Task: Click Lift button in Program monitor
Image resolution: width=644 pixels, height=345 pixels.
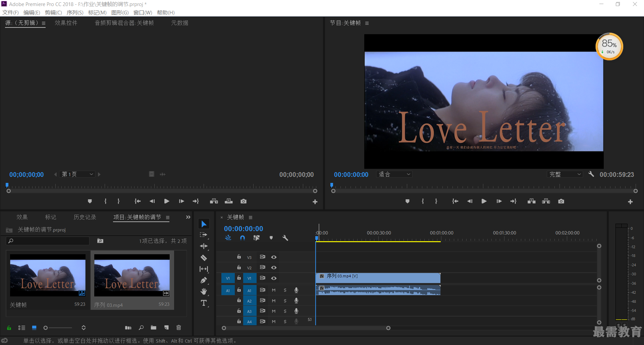Action: coord(531,201)
